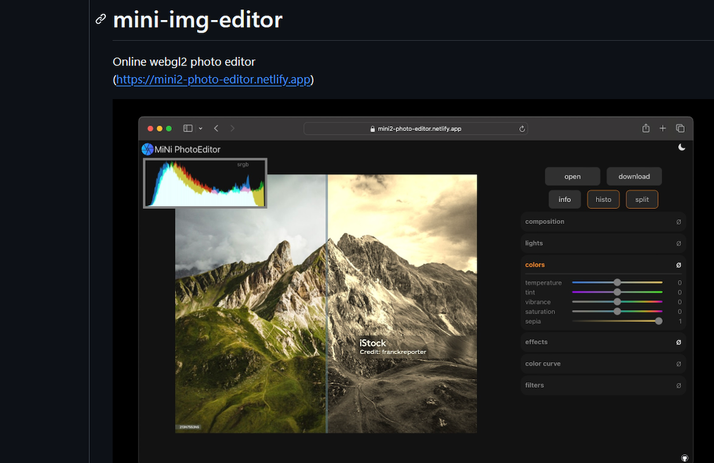Click the Safari share icon

click(x=646, y=128)
